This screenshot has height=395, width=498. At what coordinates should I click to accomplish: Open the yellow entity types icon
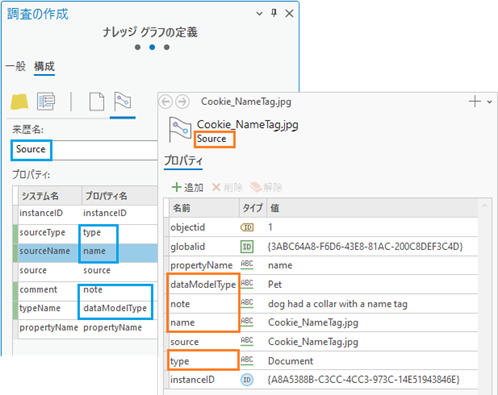(x=19, y=102)
